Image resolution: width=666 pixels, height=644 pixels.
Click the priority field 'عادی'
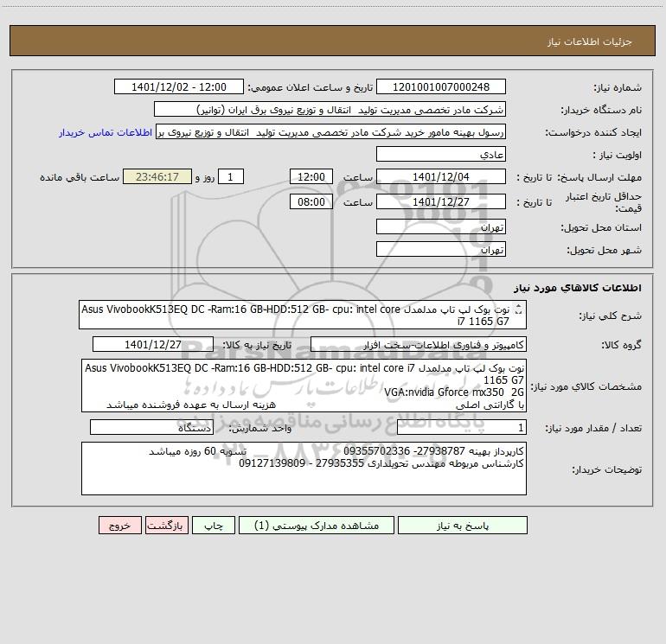tap(441, 154)
